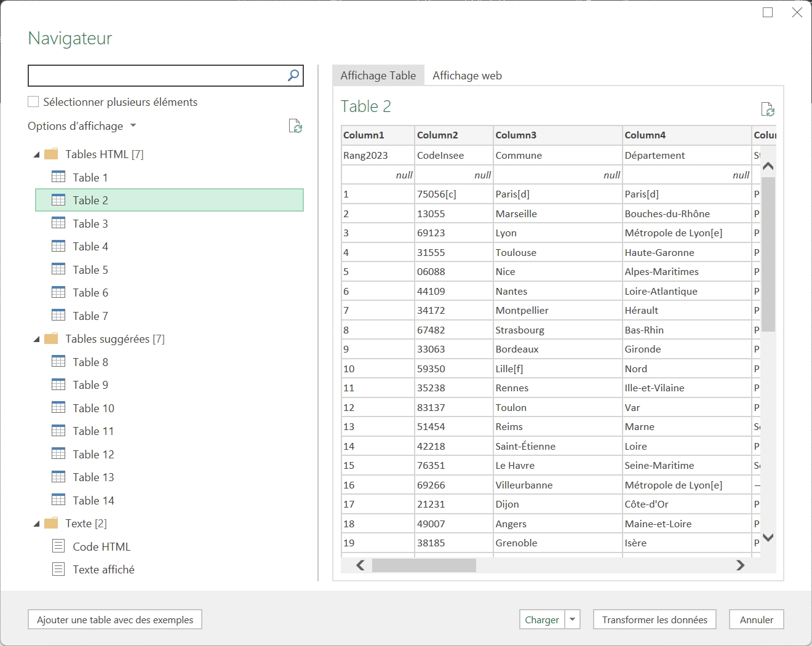Viewport: 812px width, 646px height.
Task: Click the vertical scrollbar thumb in preview
Action: 768,254
